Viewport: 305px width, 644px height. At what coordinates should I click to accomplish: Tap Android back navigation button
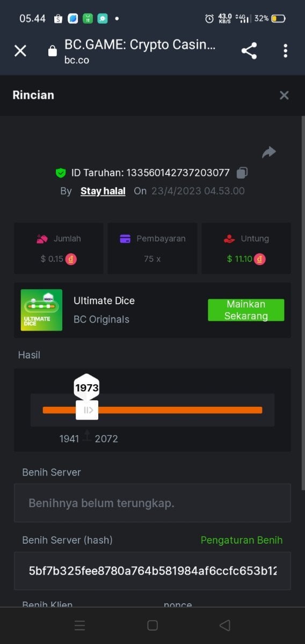point(225,625)
